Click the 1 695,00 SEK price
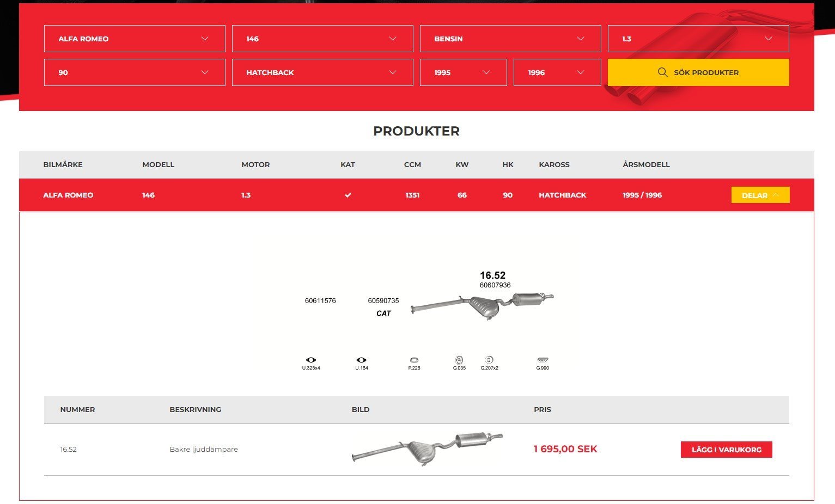The height and width of the screenshot is (504, 835). point(565,449)
